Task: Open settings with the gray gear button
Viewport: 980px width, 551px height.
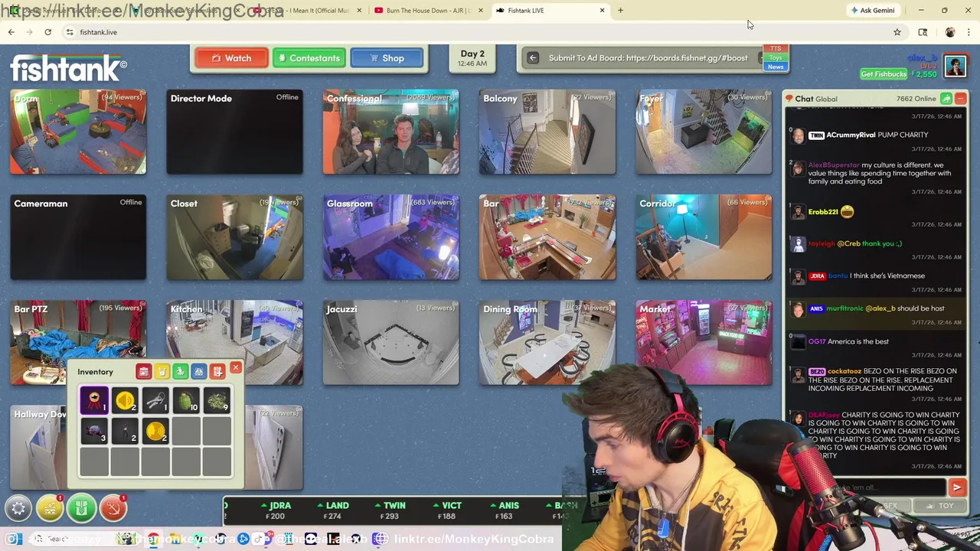Action: [18, 508]
